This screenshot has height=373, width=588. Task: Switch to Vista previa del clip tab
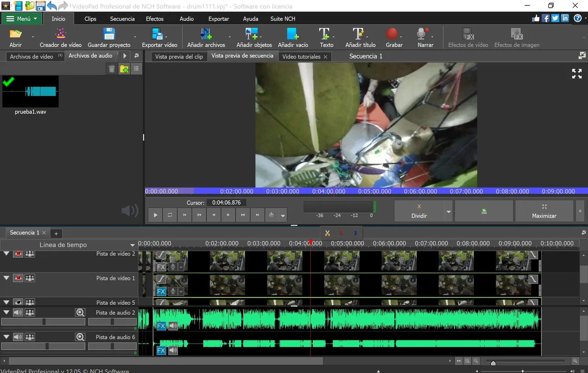(179, 57)
